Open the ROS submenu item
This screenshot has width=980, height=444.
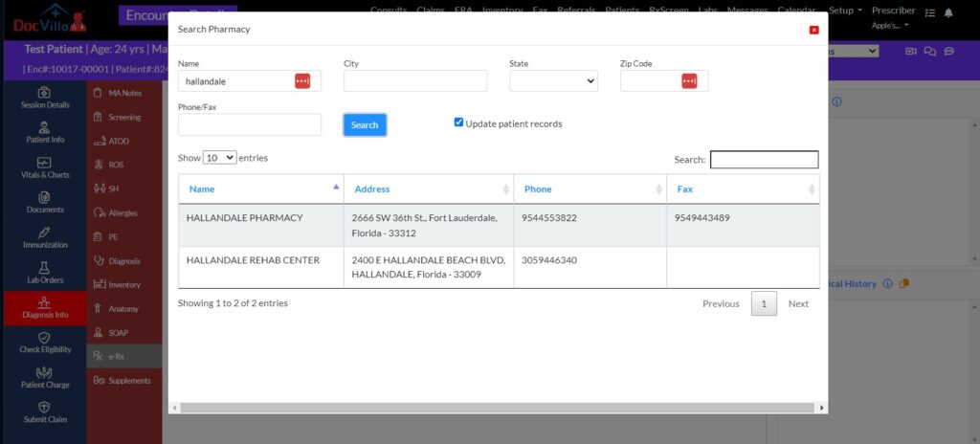click(x=123, y=166)
